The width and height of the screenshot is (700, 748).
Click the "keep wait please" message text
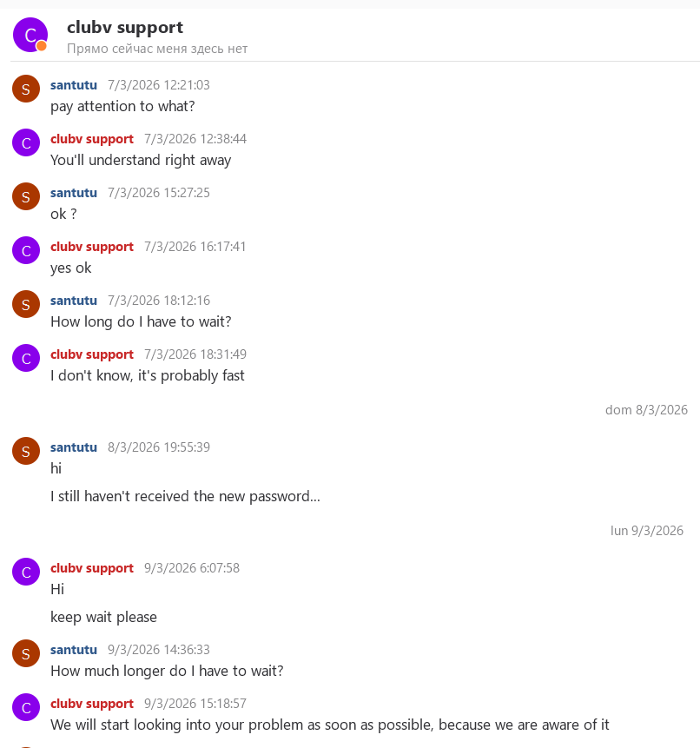click(x=103, y=618)
